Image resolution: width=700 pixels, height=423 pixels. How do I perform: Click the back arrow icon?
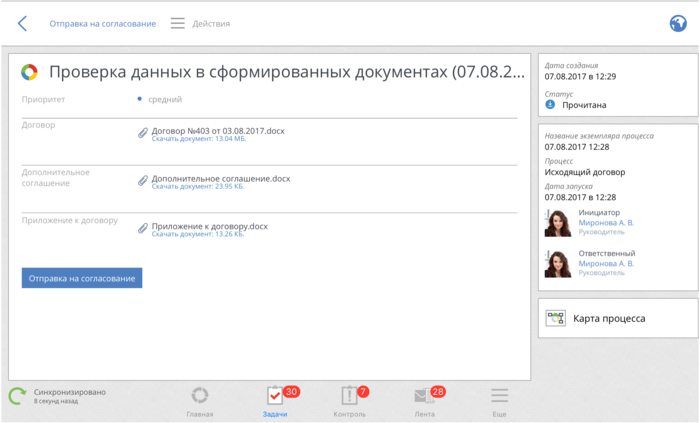[x=22, y=23]
